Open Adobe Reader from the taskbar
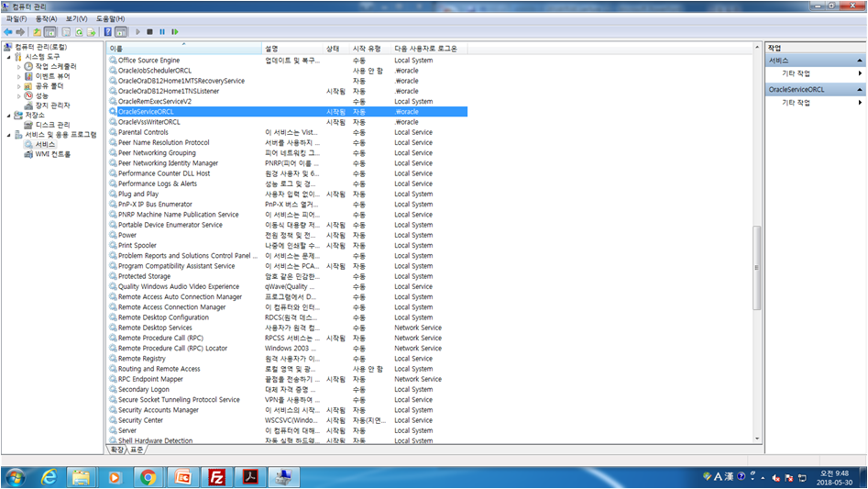 [250, 477]
